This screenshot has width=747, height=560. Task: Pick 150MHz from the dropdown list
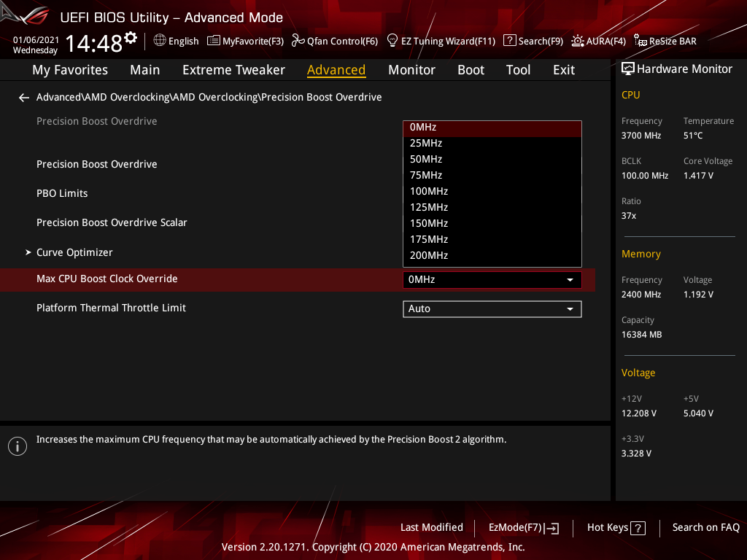(492, 223)
